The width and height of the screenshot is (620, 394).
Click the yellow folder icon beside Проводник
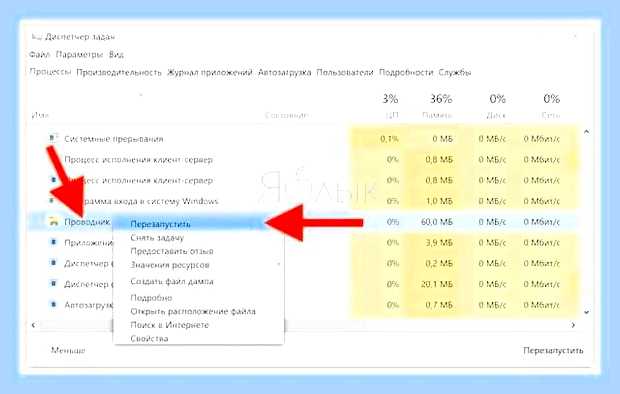click(x=54, y=222)
